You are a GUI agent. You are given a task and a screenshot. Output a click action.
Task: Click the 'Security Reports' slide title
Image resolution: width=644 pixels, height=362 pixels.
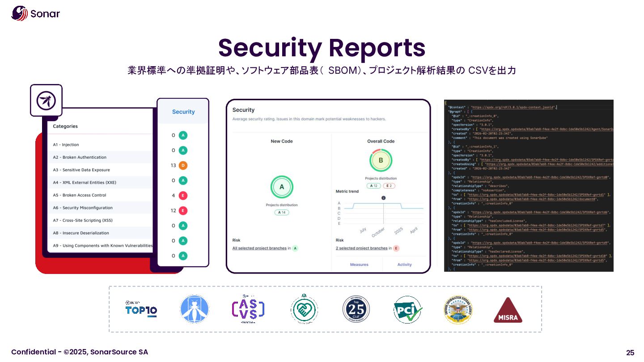click(322, 48)
